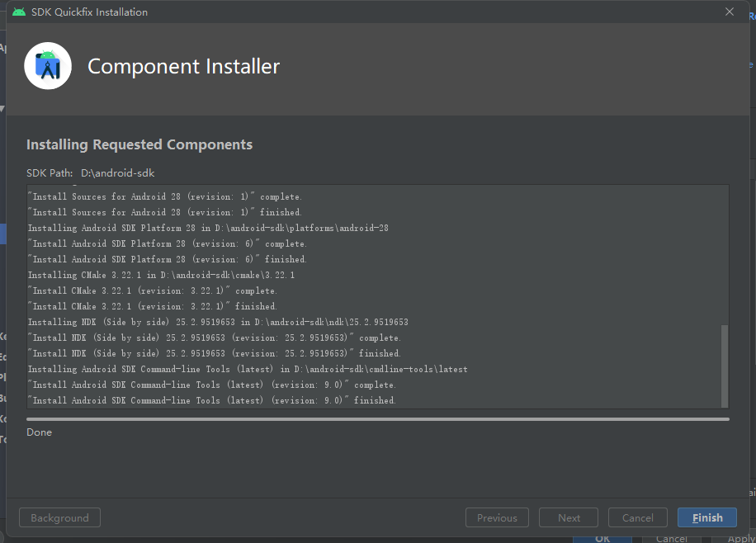The width and height of the screenshot is (756, 543).
Task: Click Cancel in the Component Installer dialog
Action: click(x=638, y=517)
